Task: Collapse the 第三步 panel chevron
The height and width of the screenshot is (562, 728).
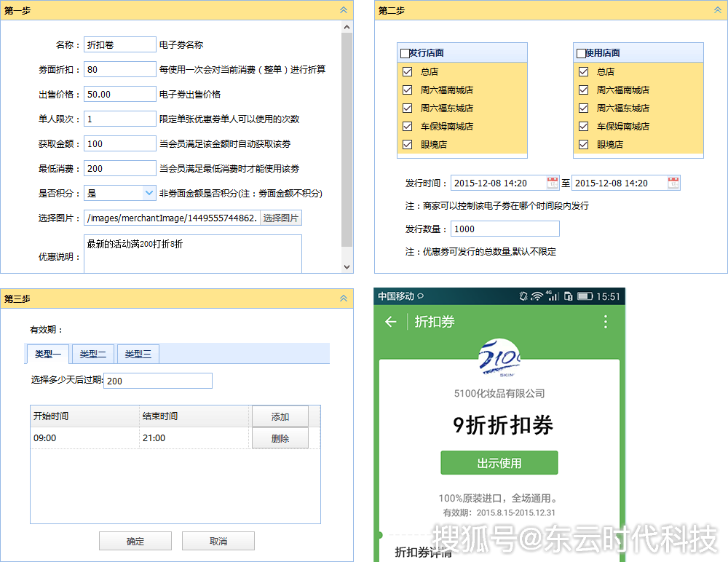Action: 344,298
